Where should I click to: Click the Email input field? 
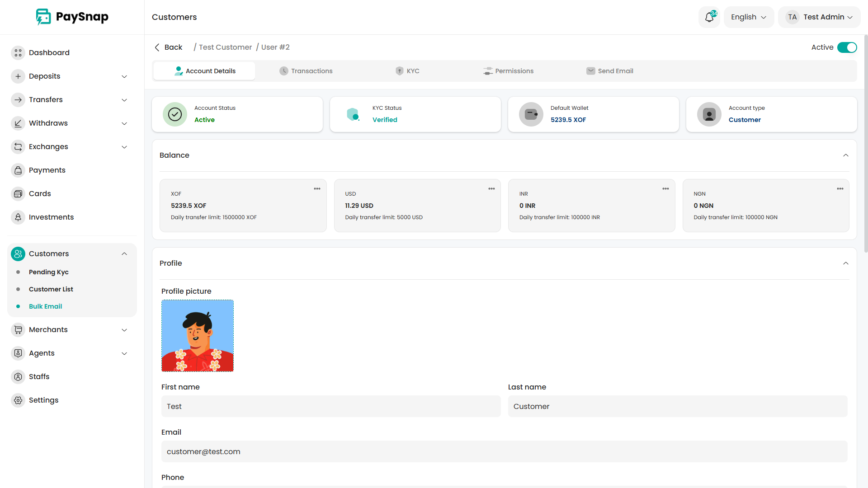pyautogui.click(x=504, y=451)
